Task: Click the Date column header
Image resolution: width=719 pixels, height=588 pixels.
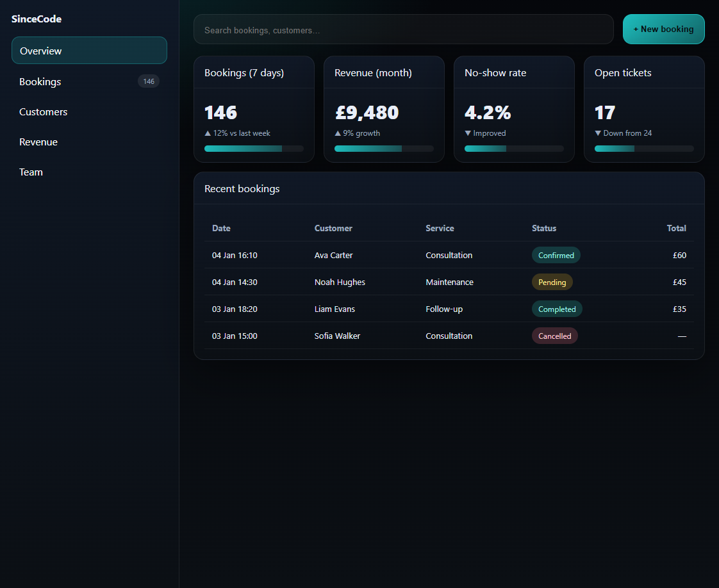Action: pos(221,228)
